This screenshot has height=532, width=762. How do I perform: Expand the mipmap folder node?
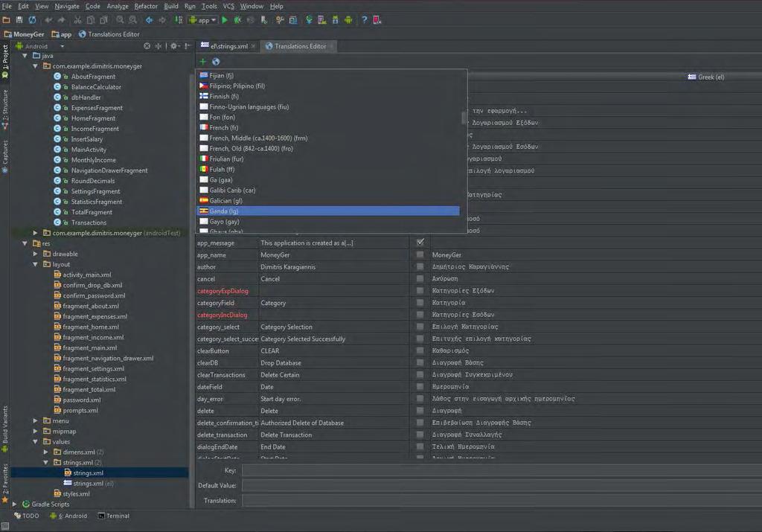(36, 432)
